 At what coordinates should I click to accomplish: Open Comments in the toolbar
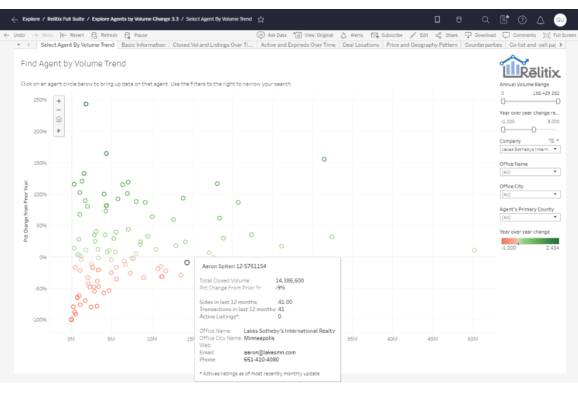coord(519,35)
